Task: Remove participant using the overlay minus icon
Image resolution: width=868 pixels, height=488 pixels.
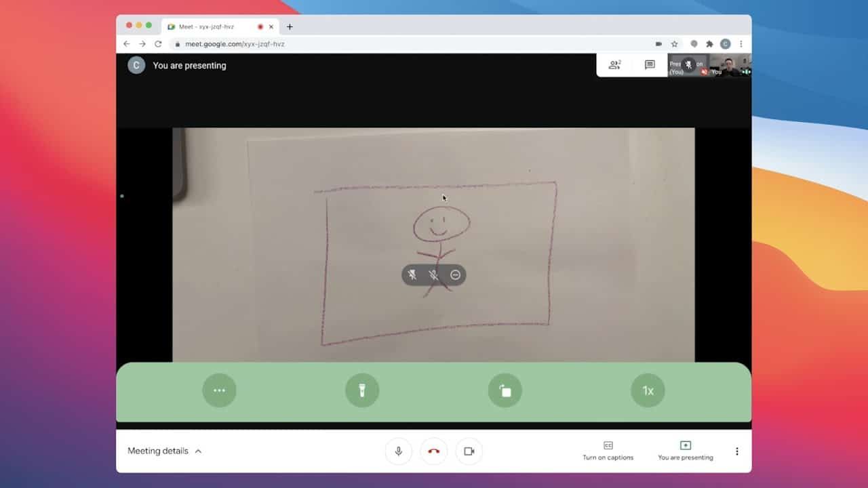Action: 456,275
